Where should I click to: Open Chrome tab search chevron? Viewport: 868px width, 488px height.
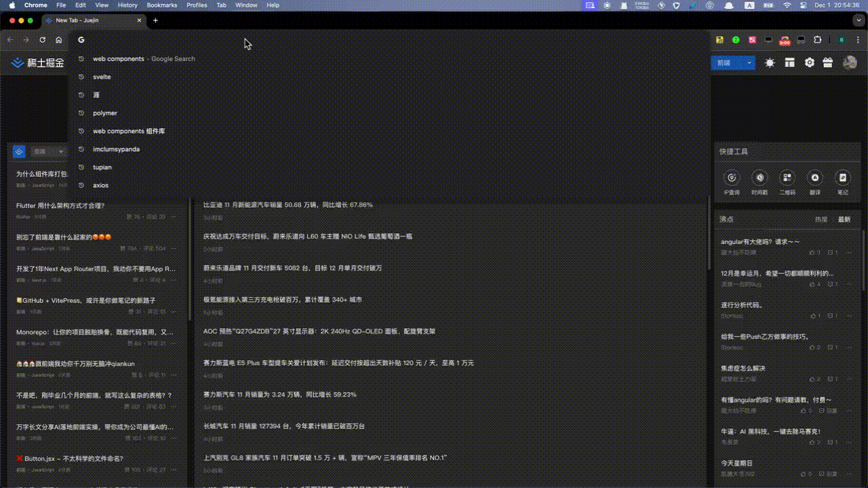pos(859,20)
